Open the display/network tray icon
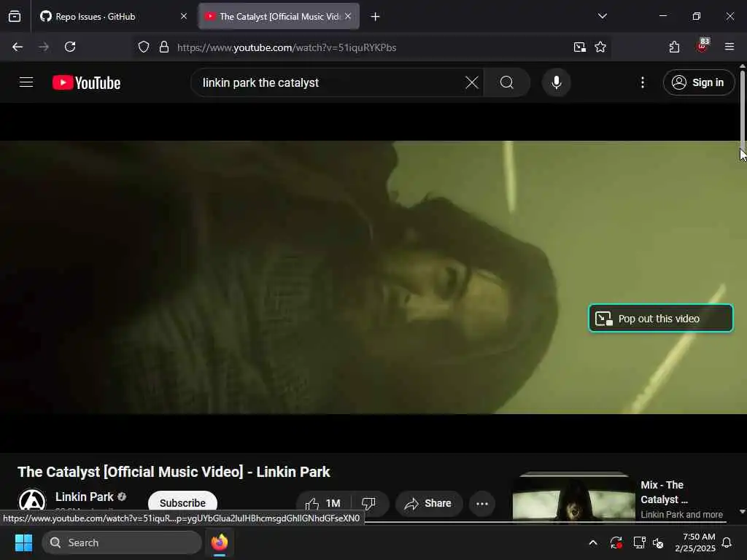 pos(639,542)
